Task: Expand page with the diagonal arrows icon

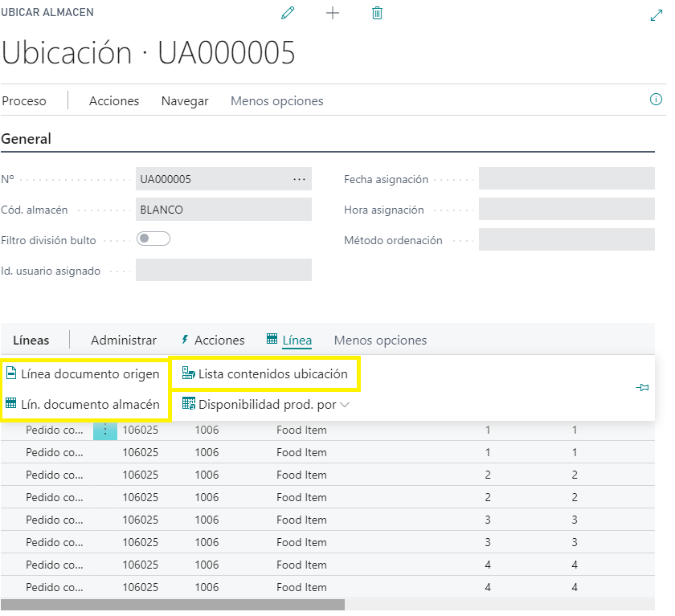Action: click(x=656, y=15)
